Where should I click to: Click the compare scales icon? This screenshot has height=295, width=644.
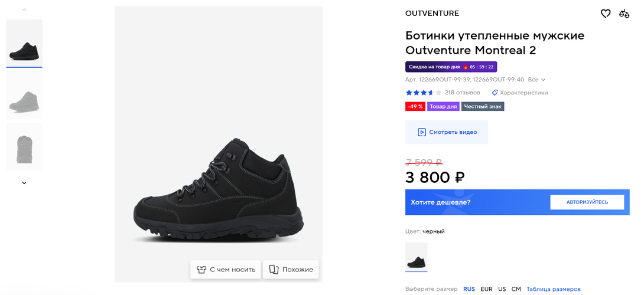point(625,14)
